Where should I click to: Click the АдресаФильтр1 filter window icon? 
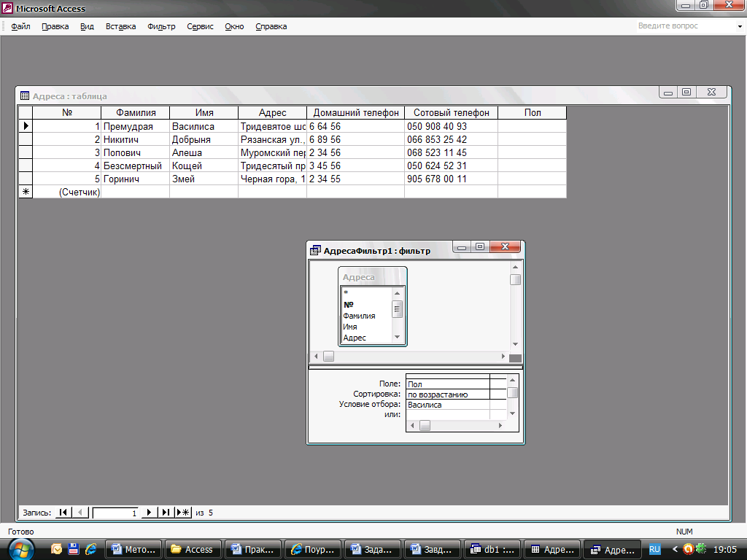[315, 251]
